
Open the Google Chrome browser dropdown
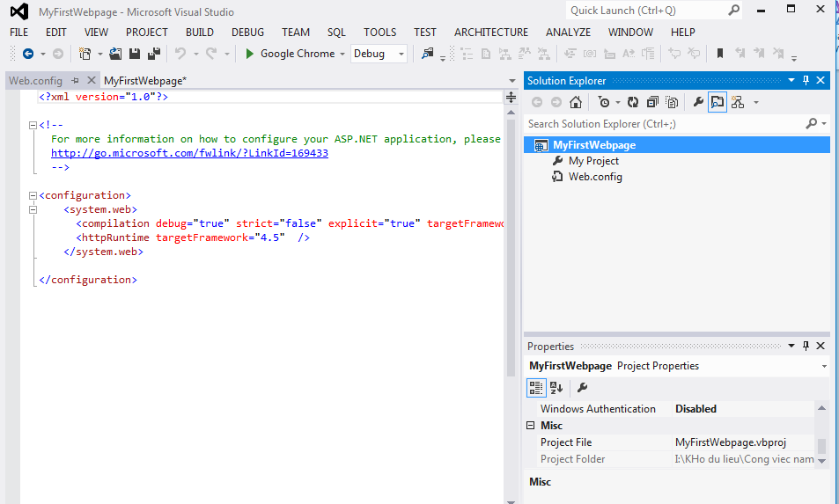click(x=342, y=54)
